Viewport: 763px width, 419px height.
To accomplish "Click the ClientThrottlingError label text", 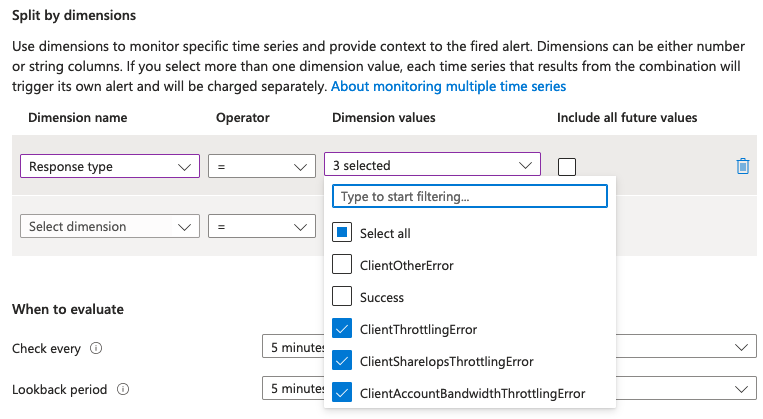I will tap(418, 329).
